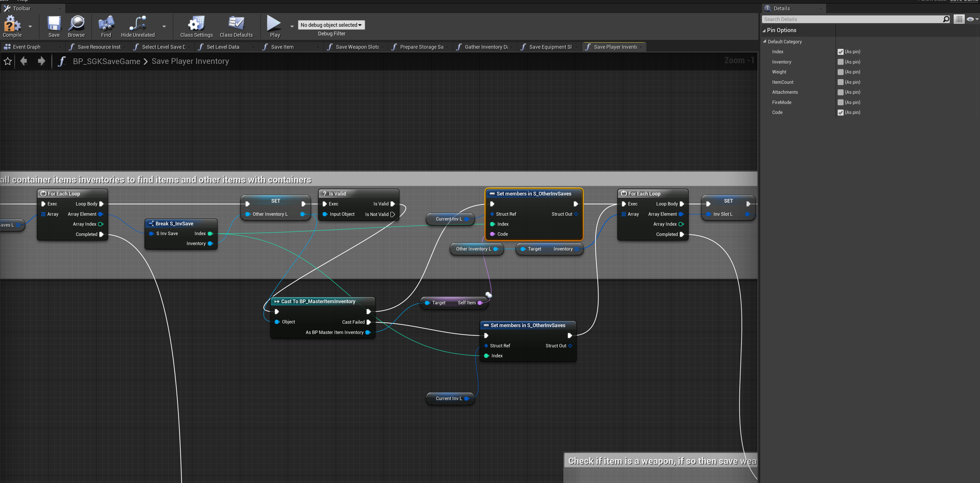
Task: Open the debug object dropdown
Action: [x=331, y=25]
